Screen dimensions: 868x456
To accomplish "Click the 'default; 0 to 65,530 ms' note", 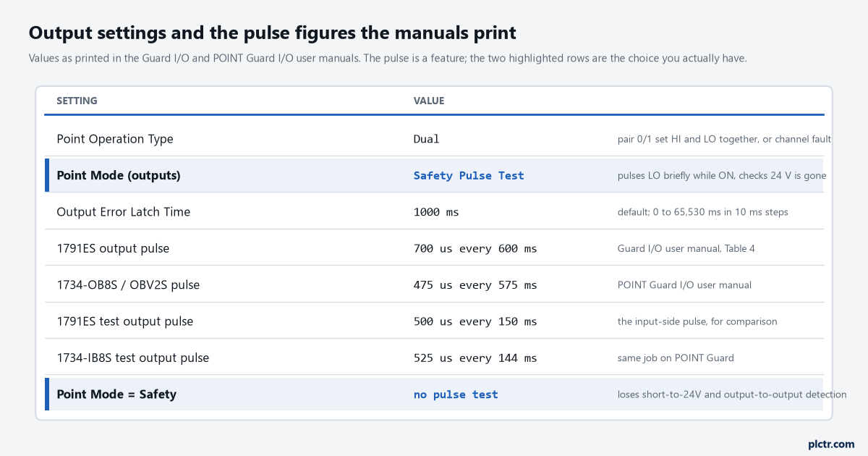I will [702, 212].
